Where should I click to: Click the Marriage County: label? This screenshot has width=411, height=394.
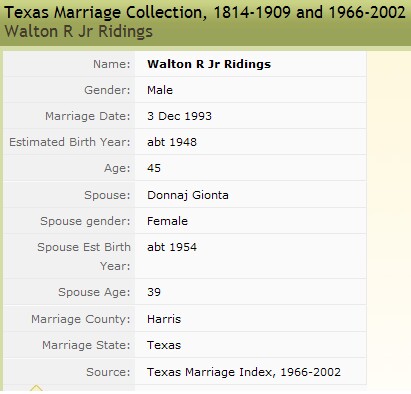[x=81, y=319]
